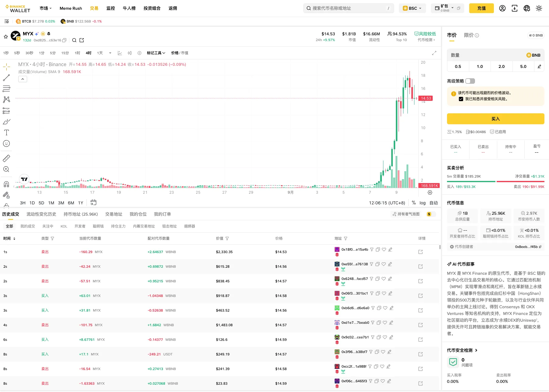Go to the 监控 menu item
The height and width of the screenshot is (392, 549).
pyautogui.click(x=111, y=8)
